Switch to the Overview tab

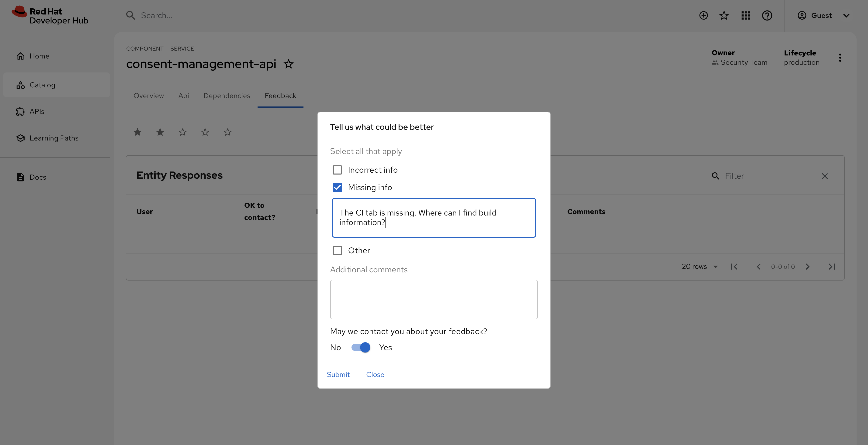coord(148,96)
